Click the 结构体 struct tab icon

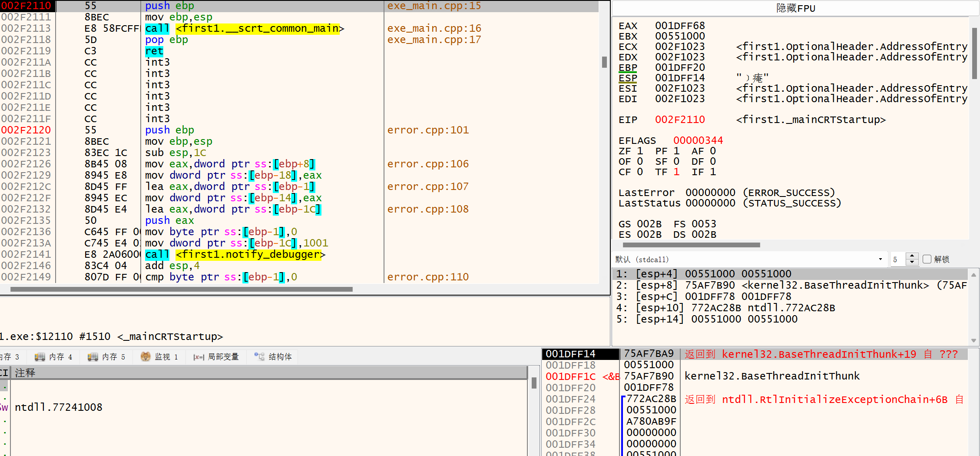pyautogui.click(x=259, y=357)
